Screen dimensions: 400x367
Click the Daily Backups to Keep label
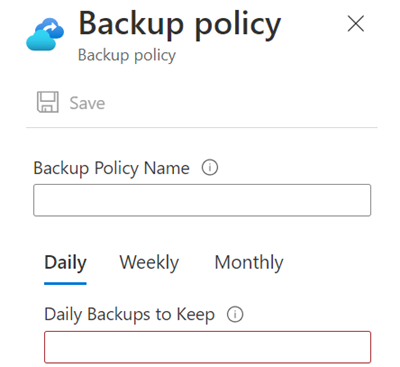pos(129,315)
